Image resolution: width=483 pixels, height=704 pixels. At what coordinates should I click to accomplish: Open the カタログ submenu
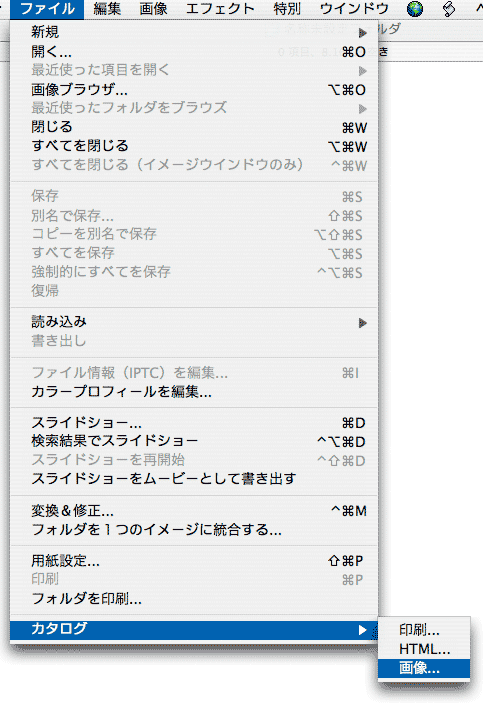pos(194,630)
